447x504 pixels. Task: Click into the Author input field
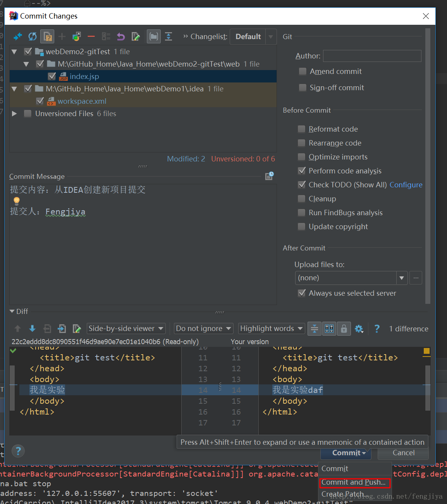(372, 56)
